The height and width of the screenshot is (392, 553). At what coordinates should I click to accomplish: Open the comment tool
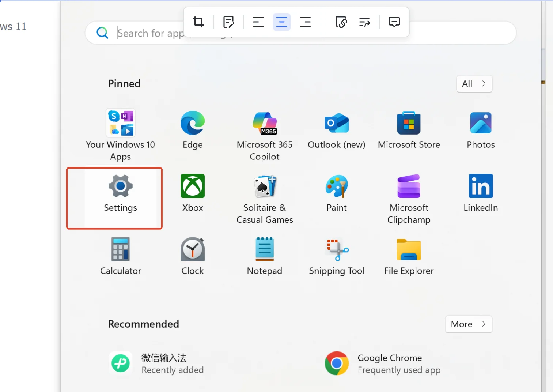click(x=394, y=22)
